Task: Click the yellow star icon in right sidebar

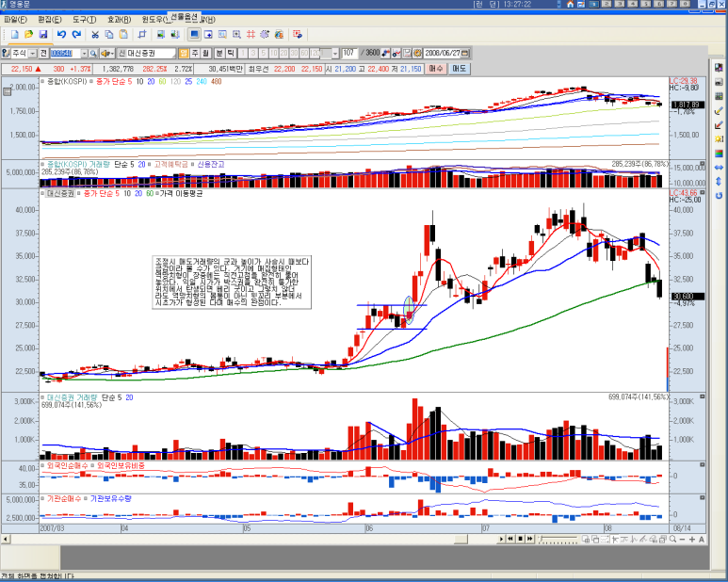Action: (719, 138)
